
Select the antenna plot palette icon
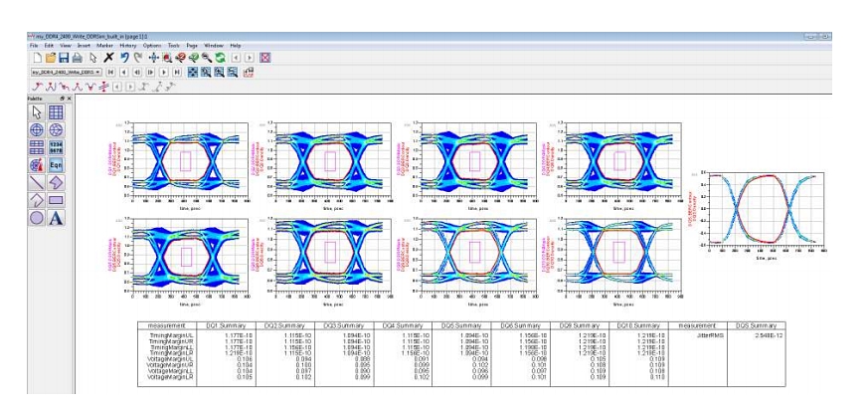point(37,165)
